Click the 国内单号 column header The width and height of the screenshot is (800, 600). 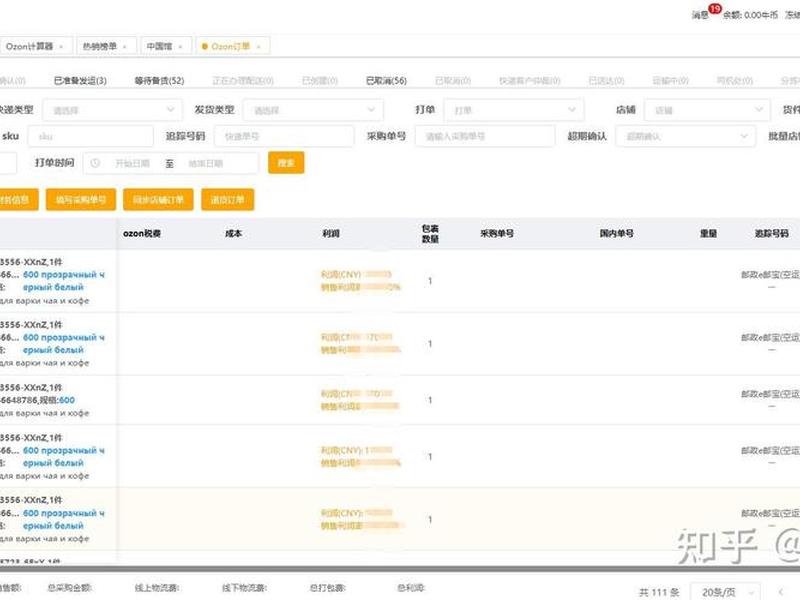[616, 234]
